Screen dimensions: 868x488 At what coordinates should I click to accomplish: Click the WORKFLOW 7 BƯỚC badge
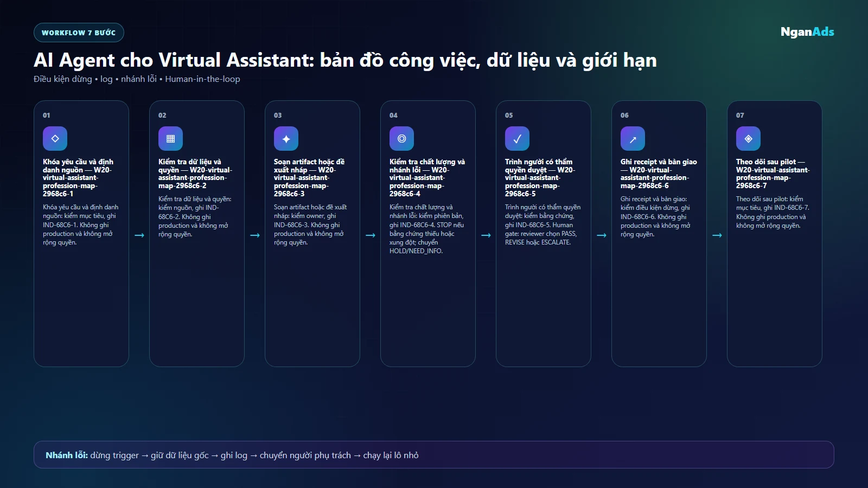click(79, 33)
